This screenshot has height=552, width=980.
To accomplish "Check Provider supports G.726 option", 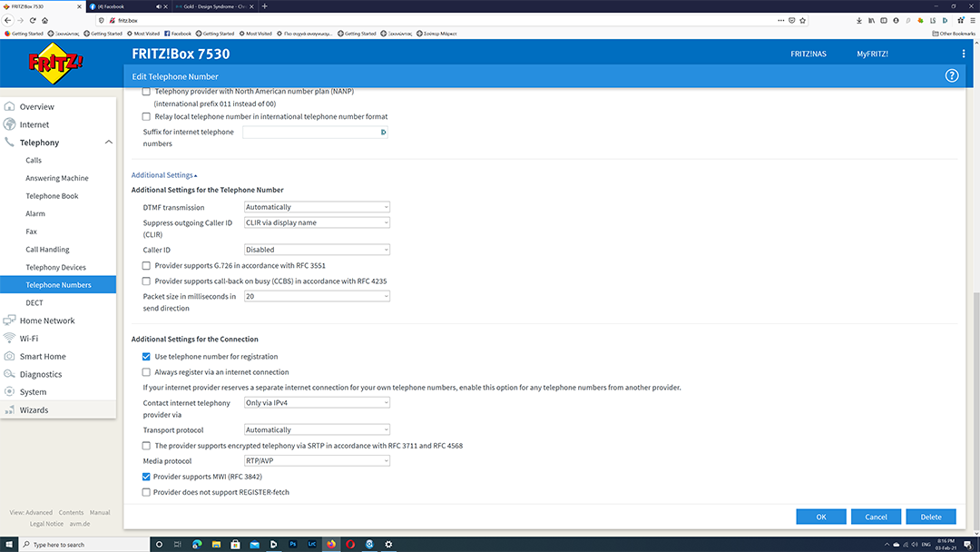I will 146,266.
